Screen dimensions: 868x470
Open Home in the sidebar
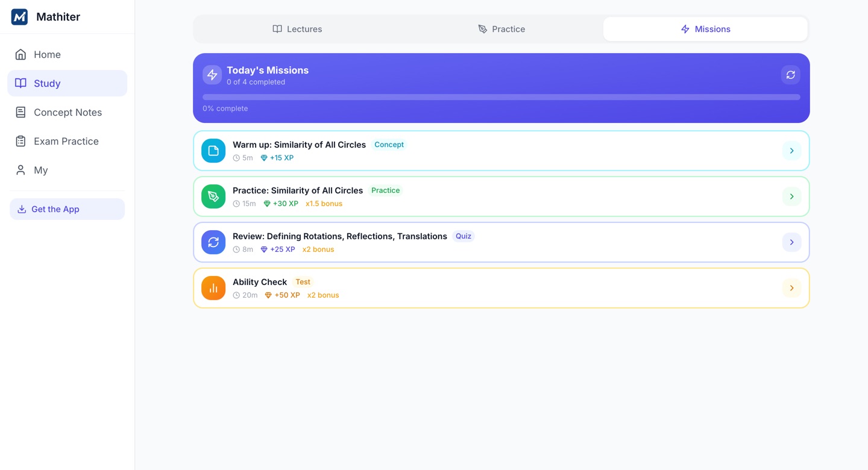[67, 54]
